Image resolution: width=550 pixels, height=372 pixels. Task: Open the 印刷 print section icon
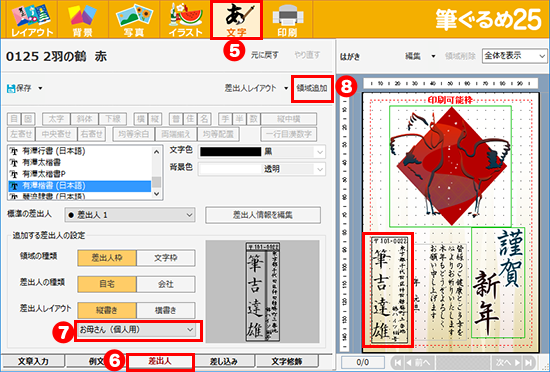coord(287,20)
